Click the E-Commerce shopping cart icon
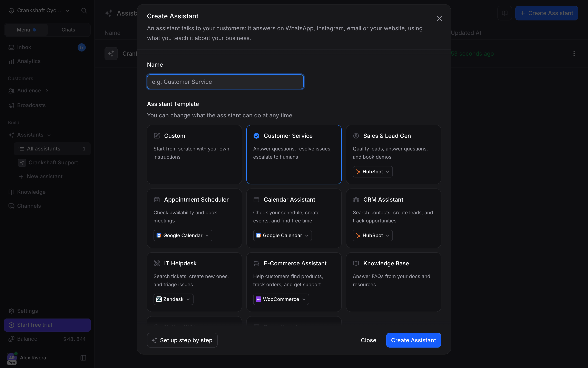 (x=256, y=263)
